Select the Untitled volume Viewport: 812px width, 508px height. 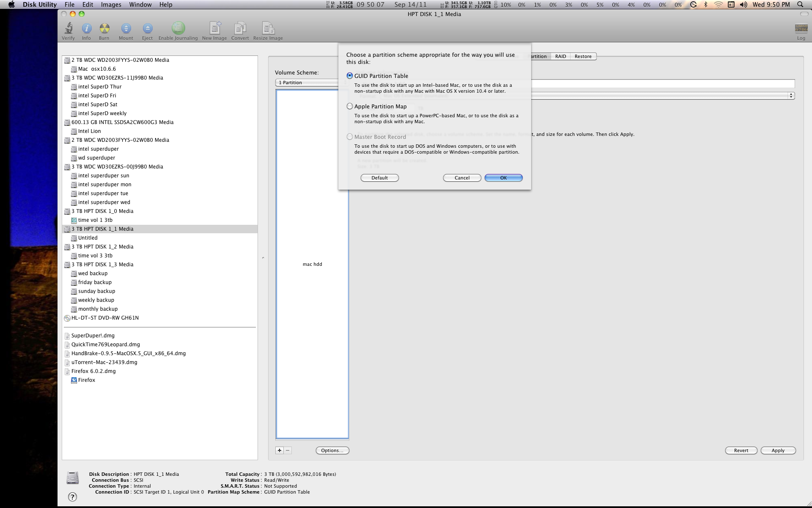tap(88, 238)
